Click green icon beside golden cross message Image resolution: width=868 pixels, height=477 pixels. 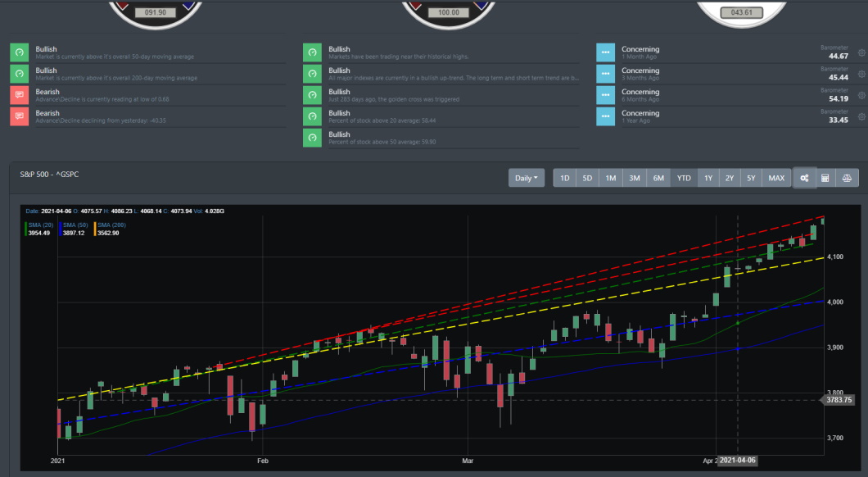[312, 96]
